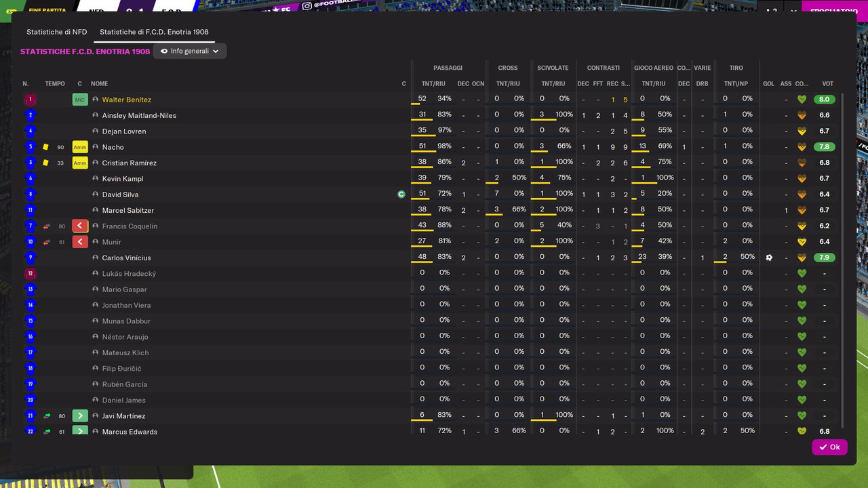Click the Filip Đuričić row name
Screen dimensions: 868x488
121,369
